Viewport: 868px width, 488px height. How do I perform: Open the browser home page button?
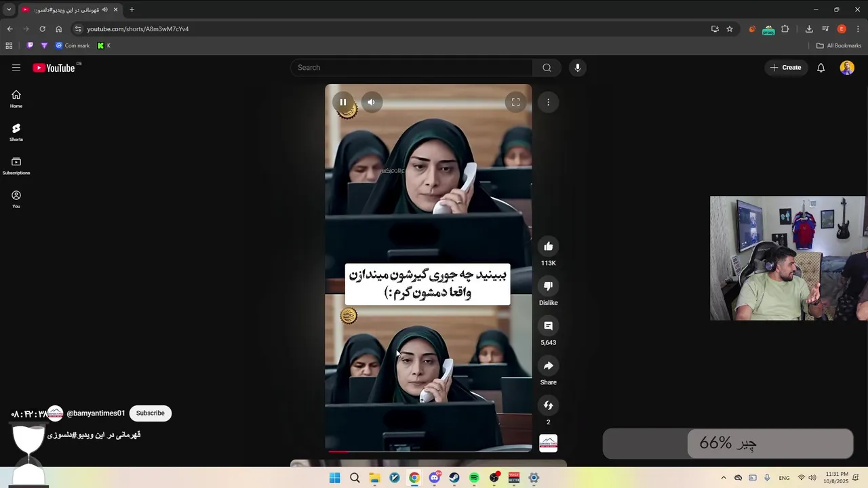pos(58,29)
